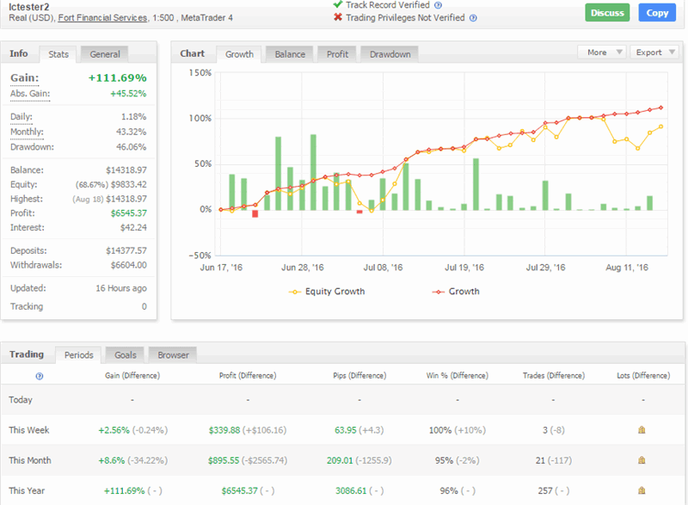This screenshot has width=688, height=505.
Task: Click help icon next to Track Record Verified
Action: pos(438,5)
